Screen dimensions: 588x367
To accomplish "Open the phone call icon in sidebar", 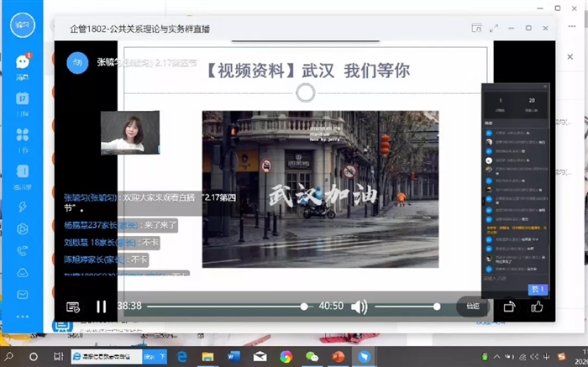I will [23, 249].
